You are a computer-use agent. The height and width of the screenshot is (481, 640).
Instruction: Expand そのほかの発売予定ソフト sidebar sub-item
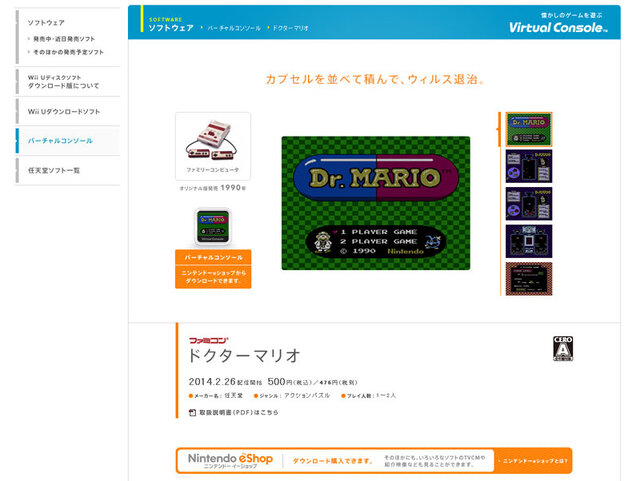[x=68, y=50]
